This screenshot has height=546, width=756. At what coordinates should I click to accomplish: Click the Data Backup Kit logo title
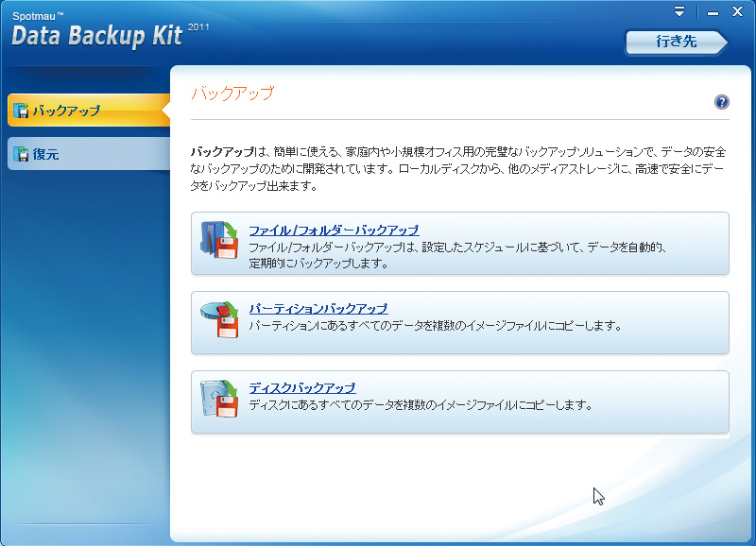pyautogui.click(x=97, y=36)
